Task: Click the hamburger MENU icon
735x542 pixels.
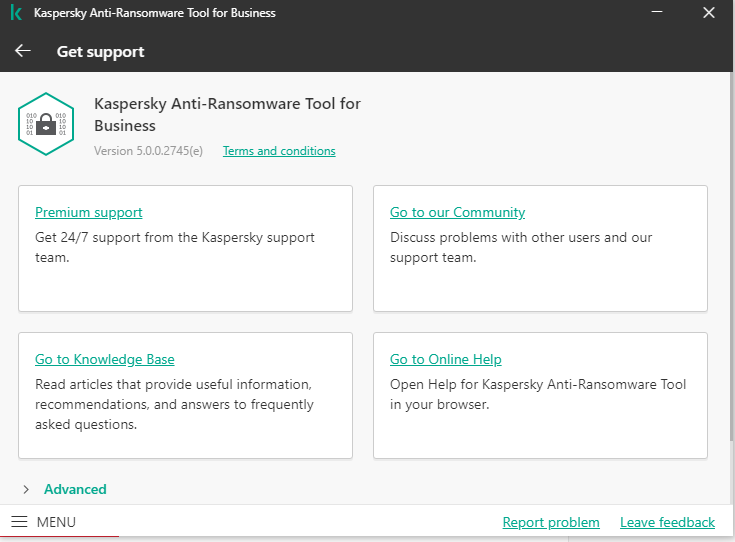Action: tap(19, 522)
